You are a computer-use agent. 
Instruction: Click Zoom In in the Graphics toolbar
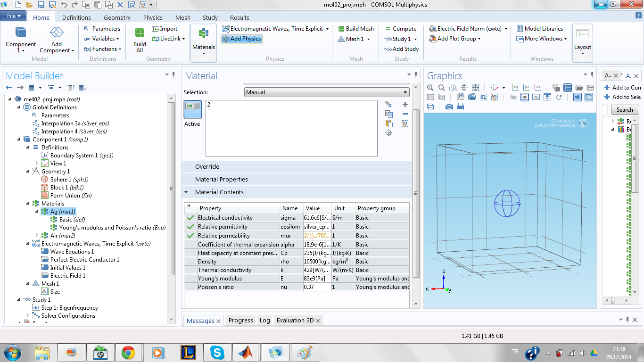click(x=430, y=88)
